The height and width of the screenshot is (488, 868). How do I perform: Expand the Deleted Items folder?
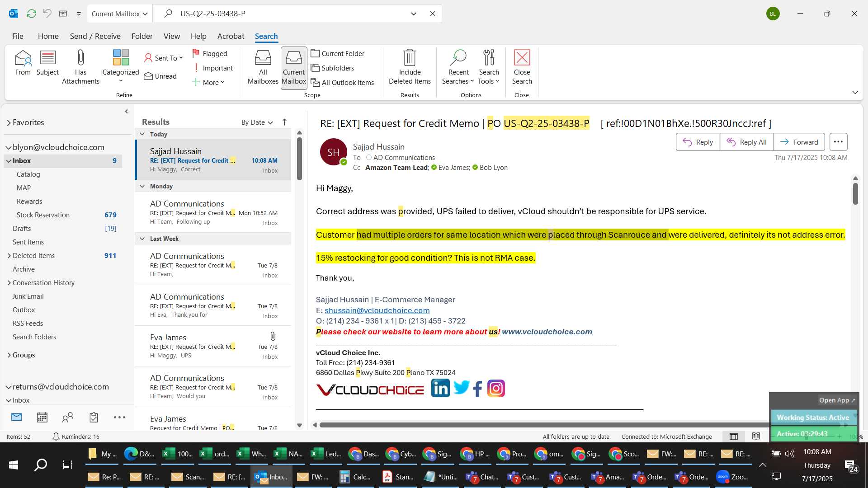coord(9,256)
